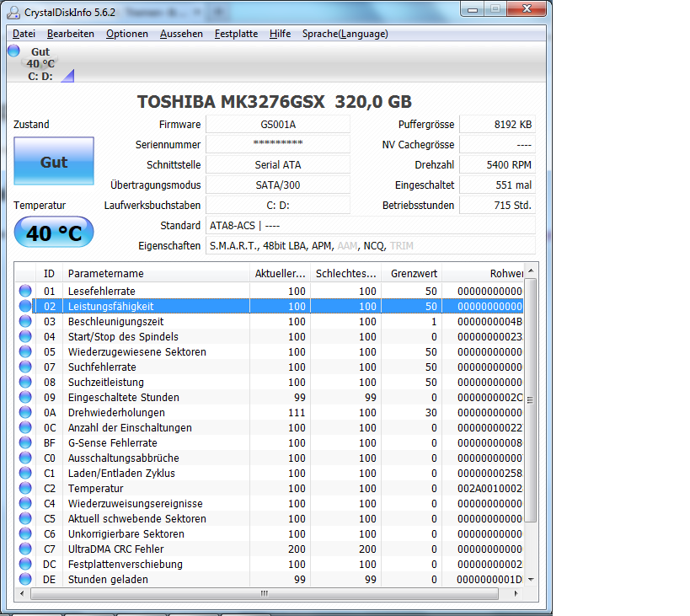Click the Betriebsstunden value 715 Std.

(497, 205)
